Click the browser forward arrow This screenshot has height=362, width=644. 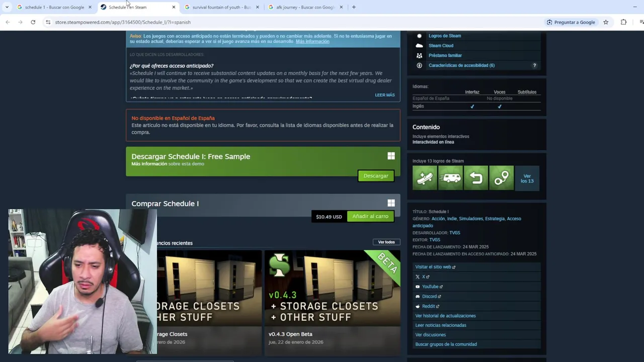click(x=20, y=22)
